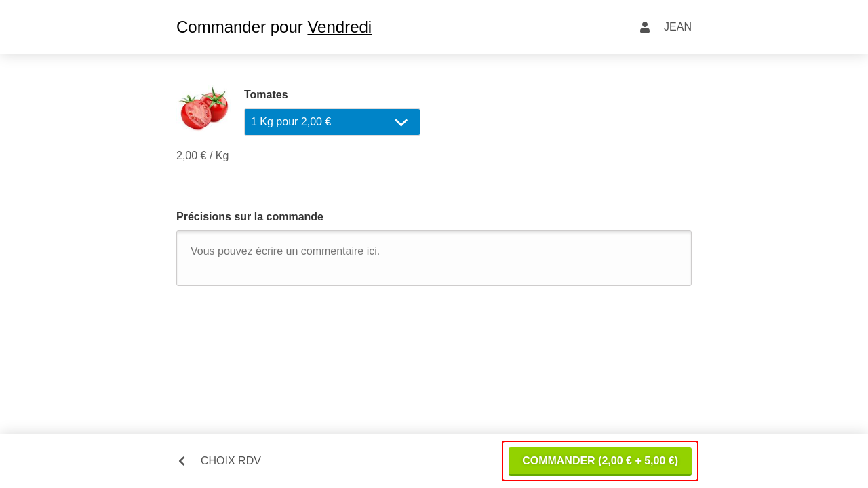Focus the order comment text area
Viewport: 868px width, 488px height.
tap(434, 258)
